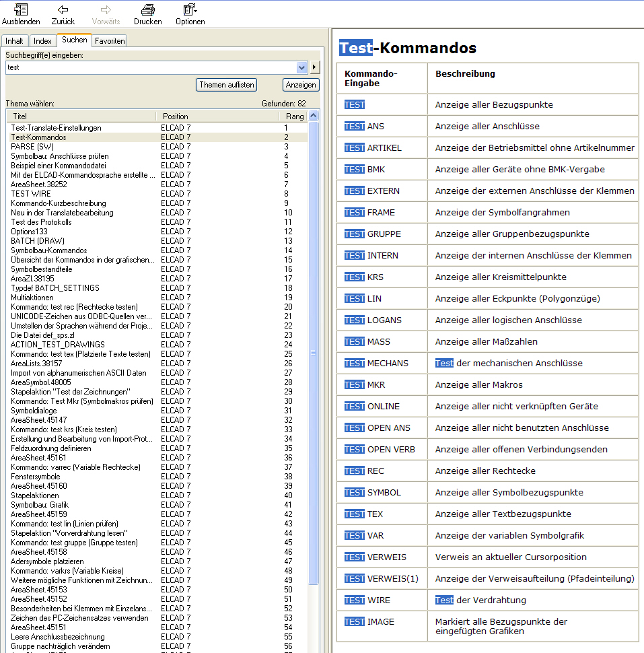Click TEST LOGANS command in the table
The width and height of the screenshot is (644, 653).
pyautogui.click(x=373, y=320)
